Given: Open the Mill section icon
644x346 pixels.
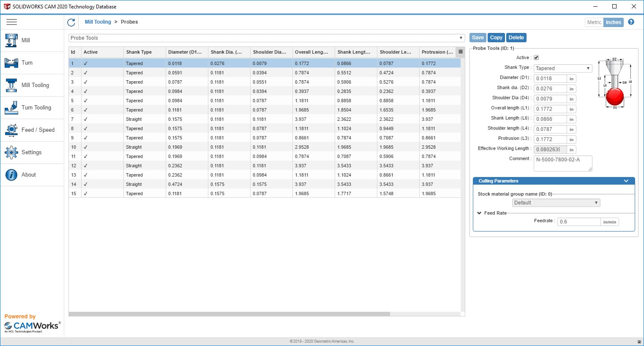Looking at the screenshot, I should pos(11,40).
